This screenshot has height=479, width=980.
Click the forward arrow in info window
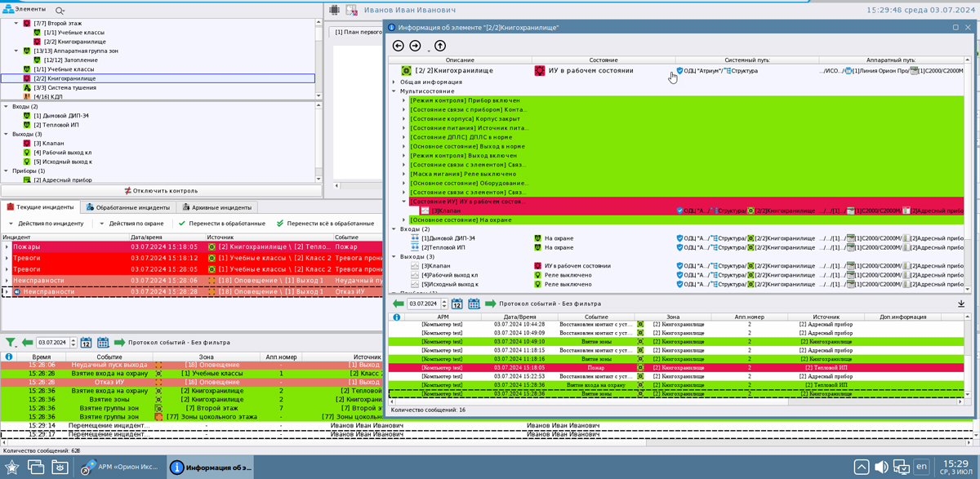(415, 46)
